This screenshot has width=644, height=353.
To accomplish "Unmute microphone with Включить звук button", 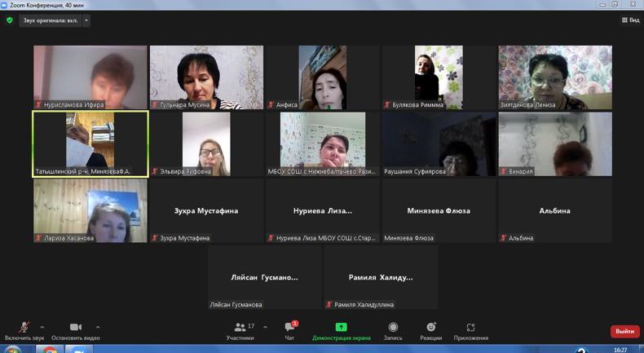I will (24, 329).
